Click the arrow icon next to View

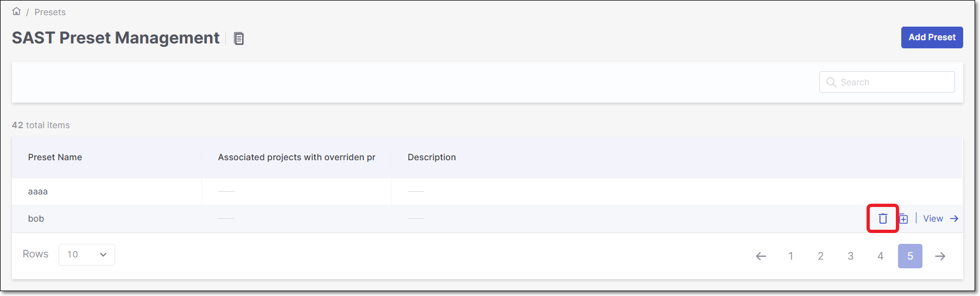[954, 218]
